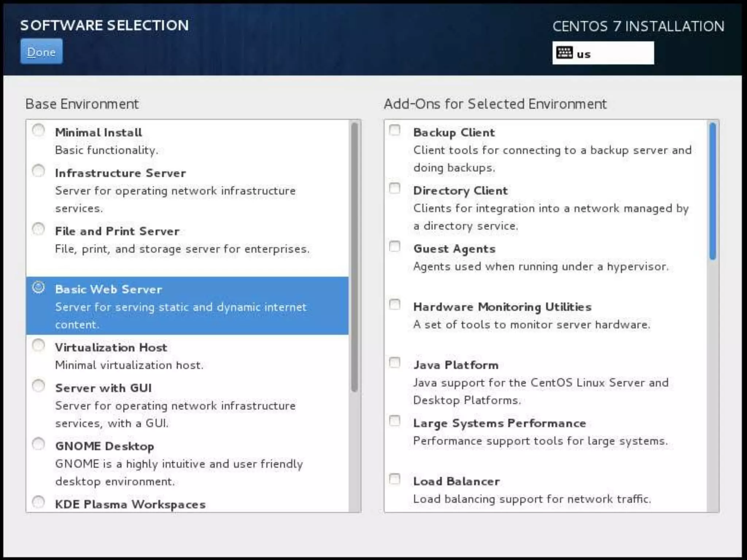Enable the Backup Client add-on
Screen dimensions: 747x560
tap(395, 130)
